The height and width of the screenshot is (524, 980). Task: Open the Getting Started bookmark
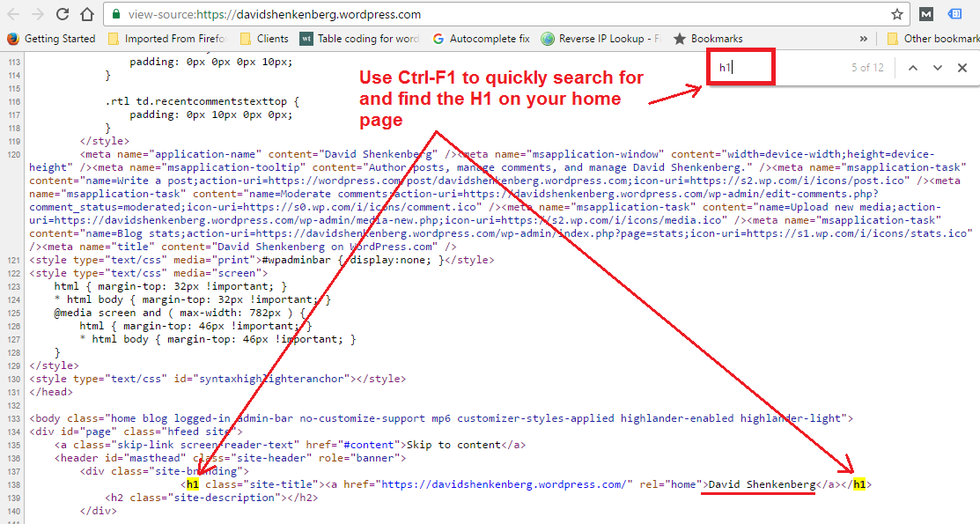click(51, 38)
